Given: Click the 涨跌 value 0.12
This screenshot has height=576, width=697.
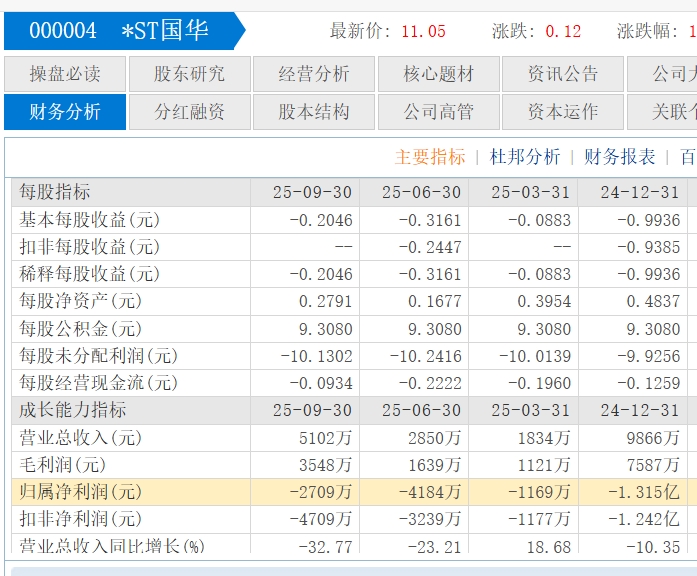Looking at the screenshot, I should (x=563, y=32).
